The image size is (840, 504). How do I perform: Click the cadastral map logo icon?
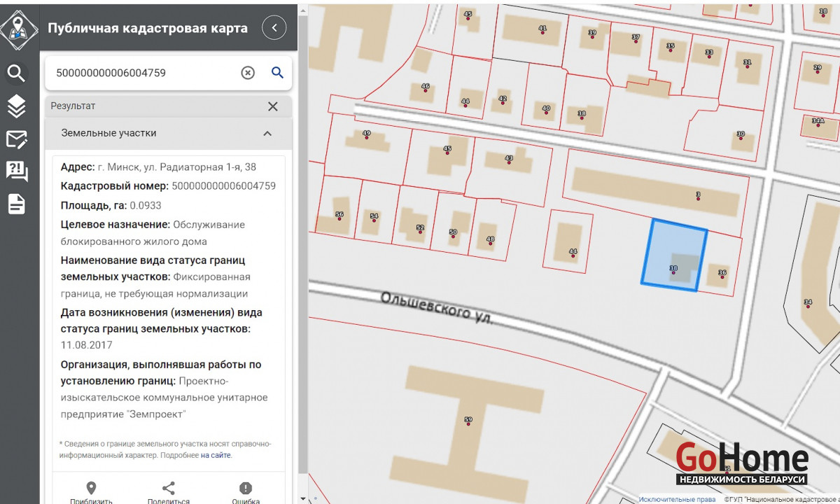[x=20, y=27]
